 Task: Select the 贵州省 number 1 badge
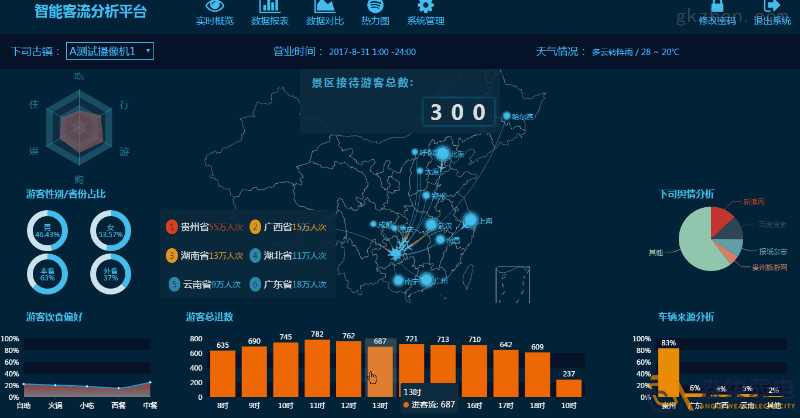(172, 227)
